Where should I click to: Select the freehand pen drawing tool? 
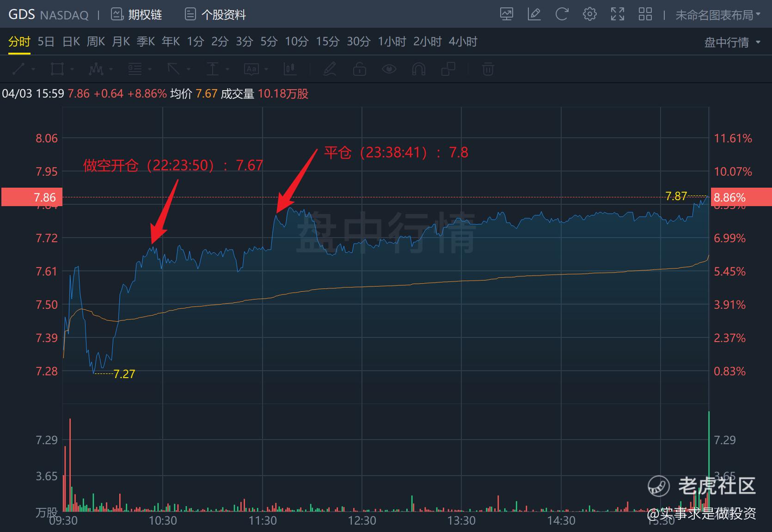pyautogui.click(x=330, y=69)
